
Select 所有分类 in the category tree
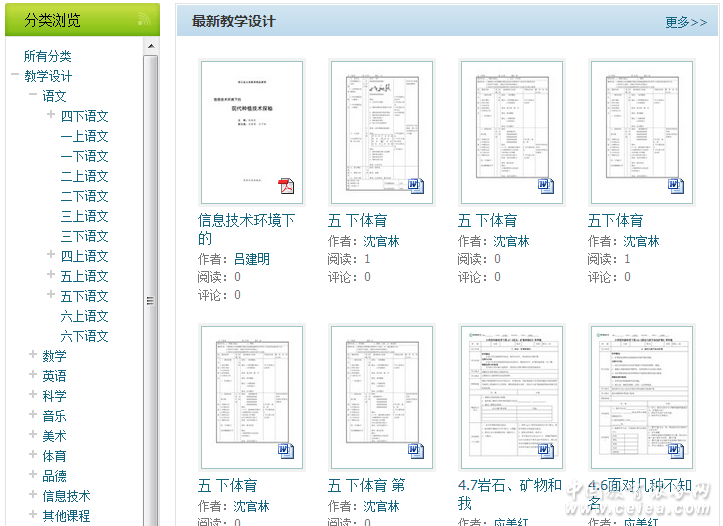coord(48,56)
